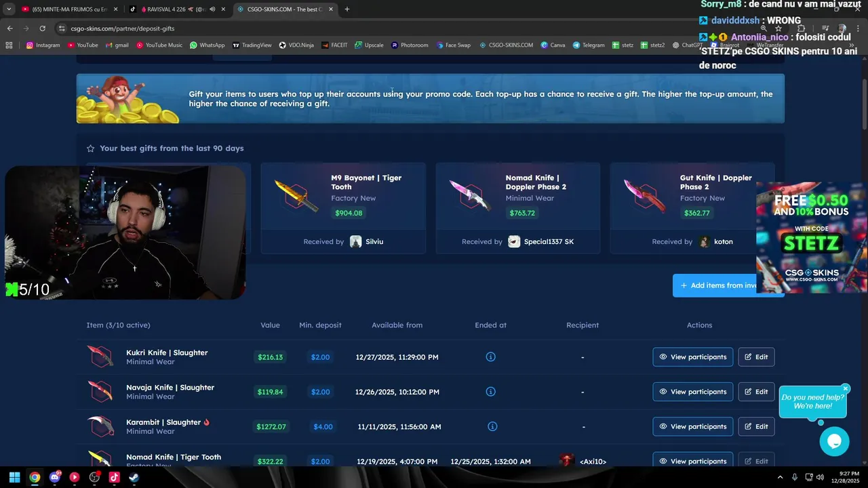The width and height of the screenshot is (868, 488).
Task: Open the Instagram bookmark
Action: click(43, 45)
